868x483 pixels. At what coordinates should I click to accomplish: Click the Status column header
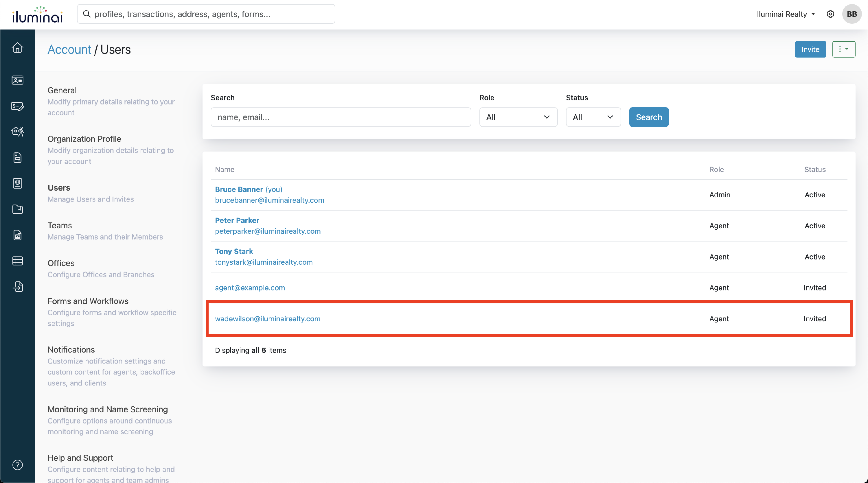(x=815, y=169)
